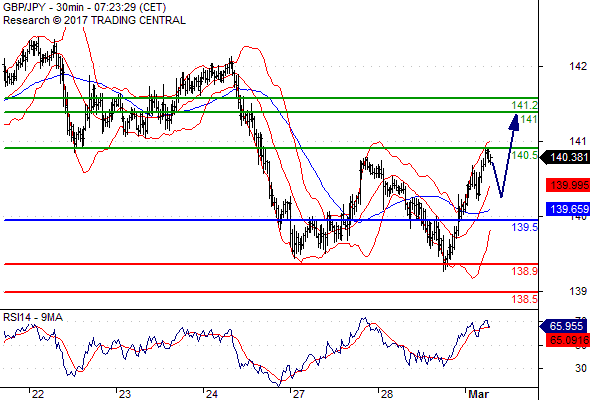Image resolution: width=590 pixels, height=400 pixels.
Task: Click the 142 price axis label
Action: pos(578,66)
